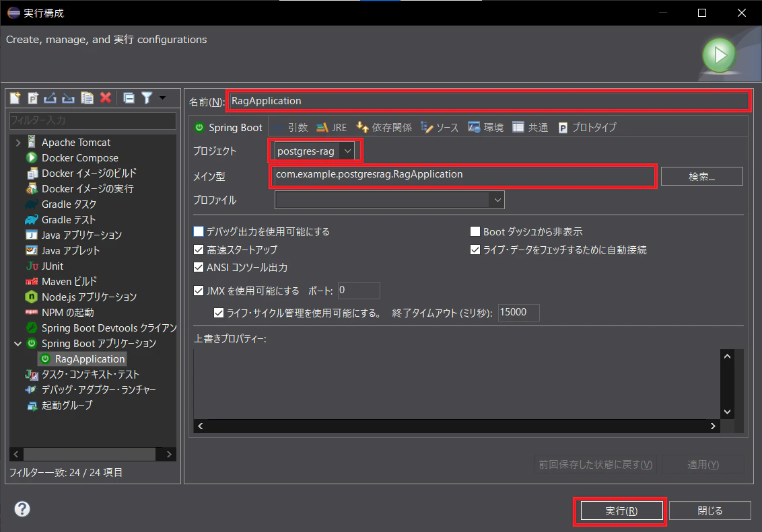Toggle the ANSI コンソール出力 checkbox
The width and height of the screenshot is (762, 532).
199,267
